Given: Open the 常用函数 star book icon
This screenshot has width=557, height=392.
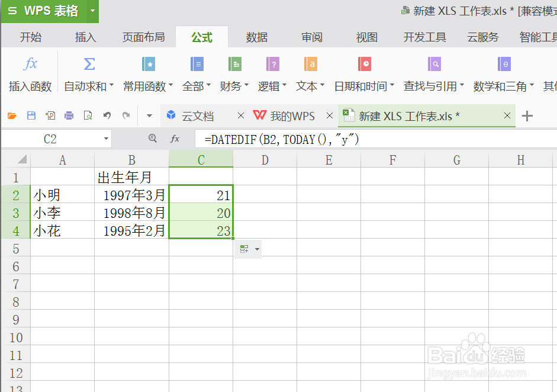Looking at the screenshot, I should pyautogui.click(x=149, y=65).
